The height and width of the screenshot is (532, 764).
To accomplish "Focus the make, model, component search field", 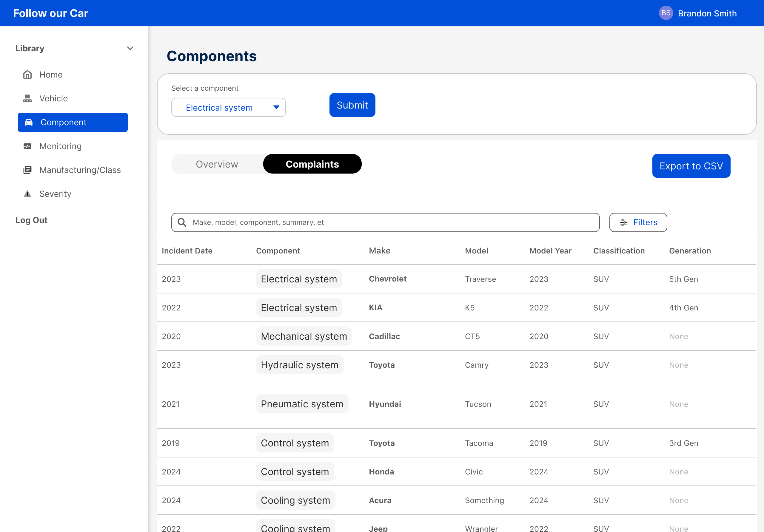I will [385, 222].
